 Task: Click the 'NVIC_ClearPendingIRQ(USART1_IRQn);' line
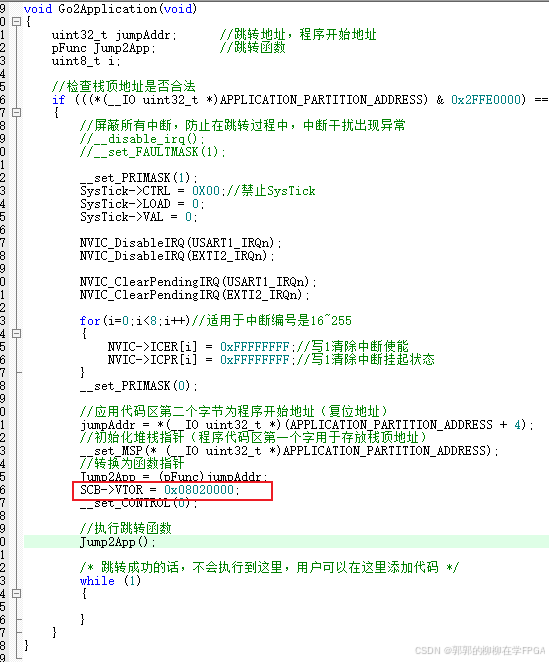point(198,282)
